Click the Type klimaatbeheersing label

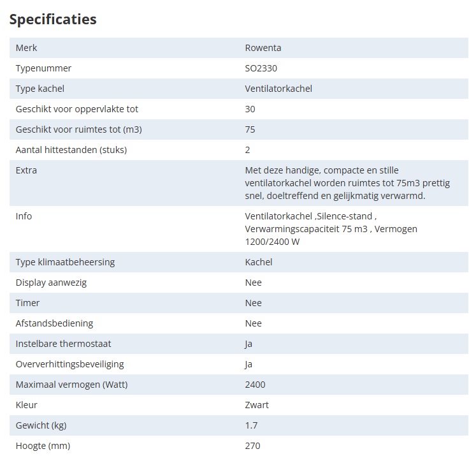click(x=65, y=262)
